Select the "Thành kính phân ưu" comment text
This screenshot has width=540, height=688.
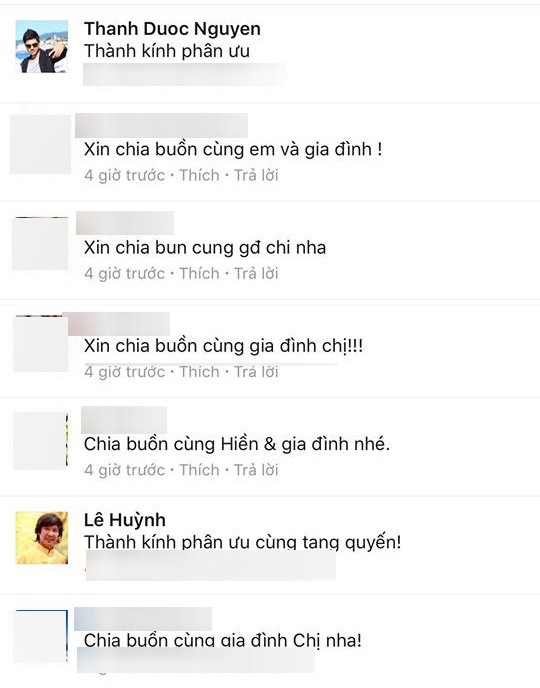tap(167, 51)
